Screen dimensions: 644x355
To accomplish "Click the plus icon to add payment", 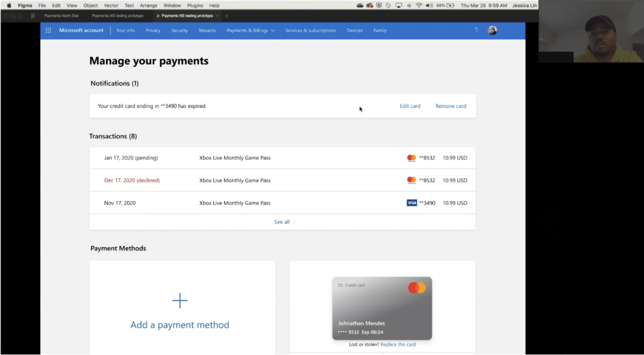I will click(x=180, y=301).
